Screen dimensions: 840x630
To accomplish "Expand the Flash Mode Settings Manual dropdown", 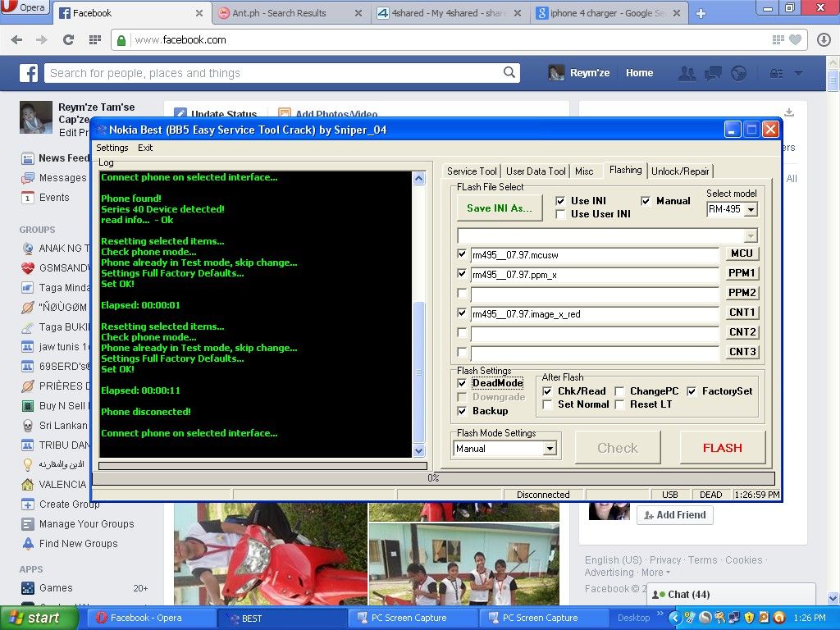I will coord(550,449).
